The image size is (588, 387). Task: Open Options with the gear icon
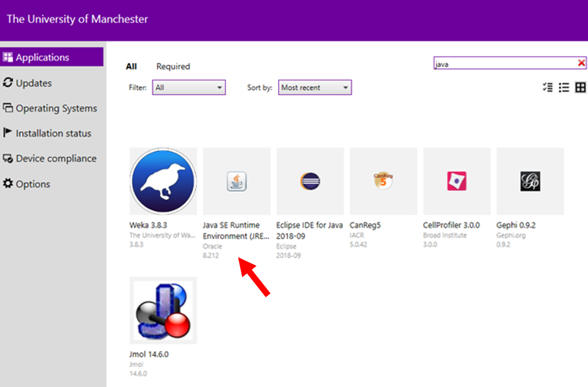(33, 184)
